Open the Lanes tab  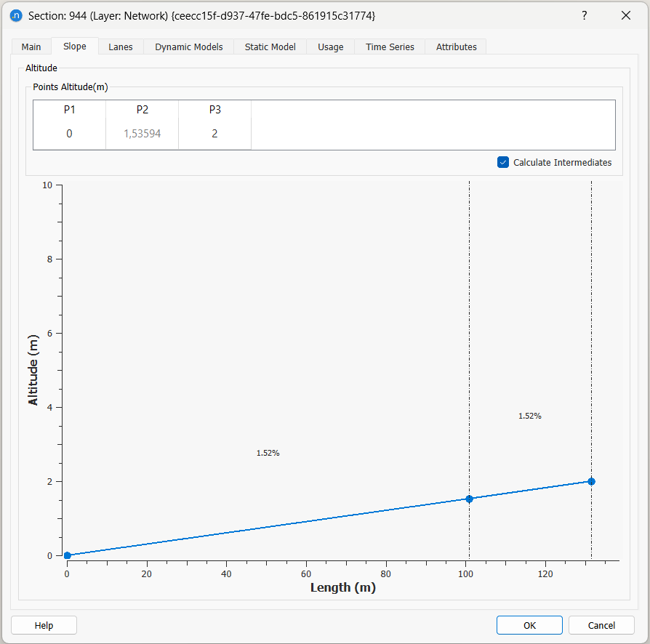(121, 47)
